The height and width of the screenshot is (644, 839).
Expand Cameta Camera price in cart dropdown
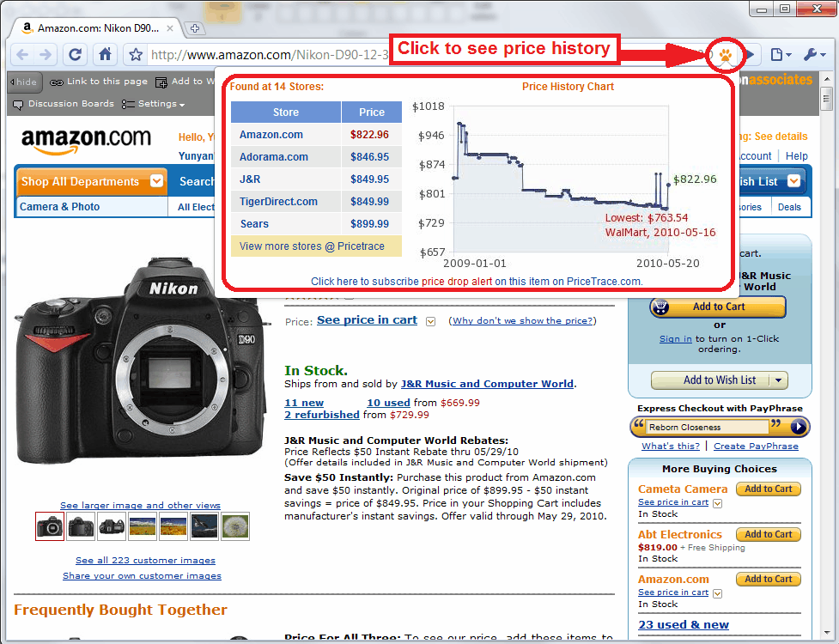(718, 503)
